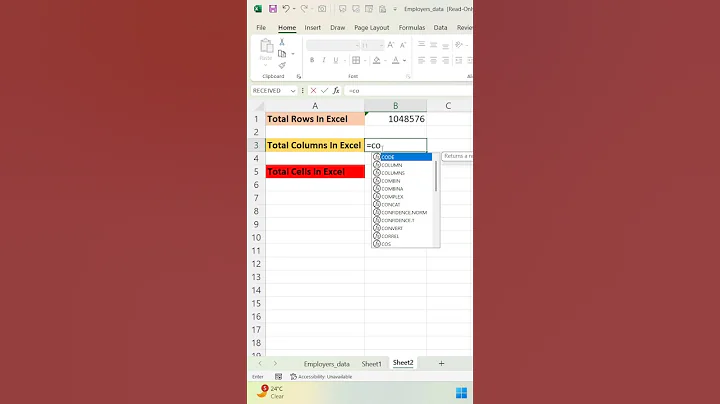Image resolution: width=720 pixels, height=404 pixels.
Task: Cancel the formula entry with X
Action: (313, 91)
